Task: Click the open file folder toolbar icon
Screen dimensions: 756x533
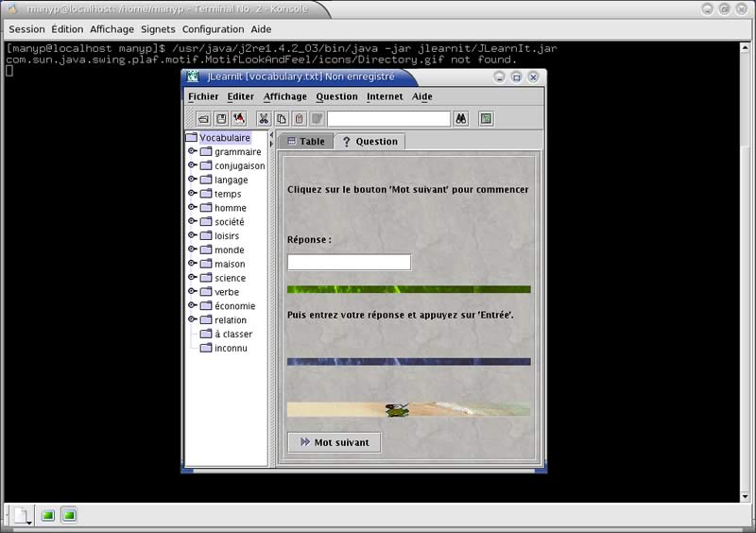Action: pyautogui.click(x=204, y=119)
